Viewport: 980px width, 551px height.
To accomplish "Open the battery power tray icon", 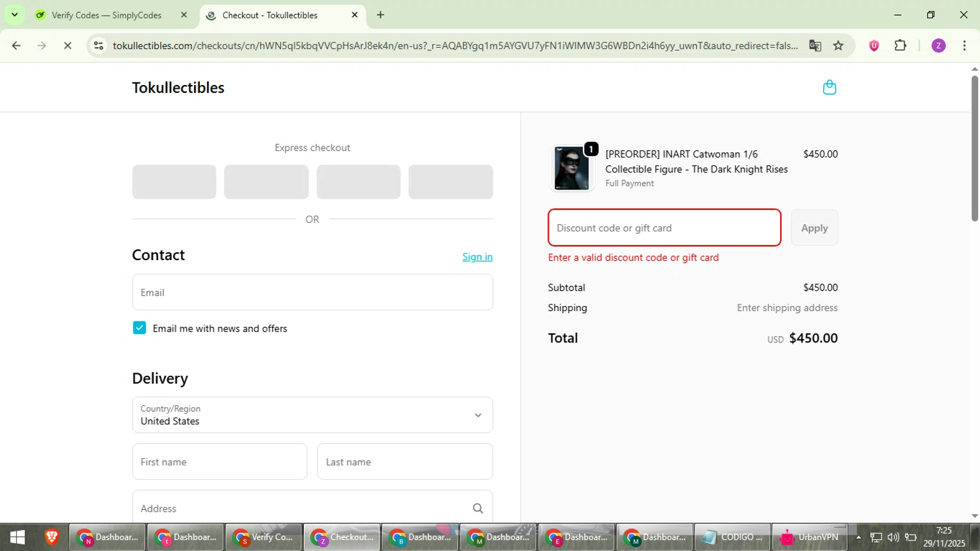I will click(911, 537).
